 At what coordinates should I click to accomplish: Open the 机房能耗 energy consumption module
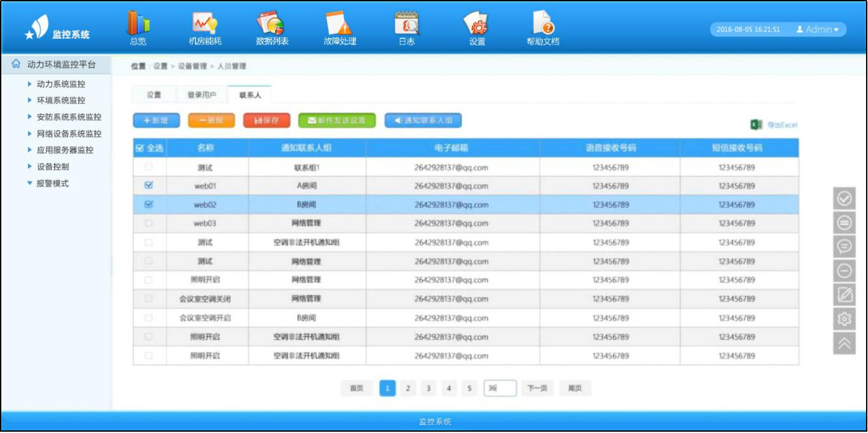tap(205, 26)
